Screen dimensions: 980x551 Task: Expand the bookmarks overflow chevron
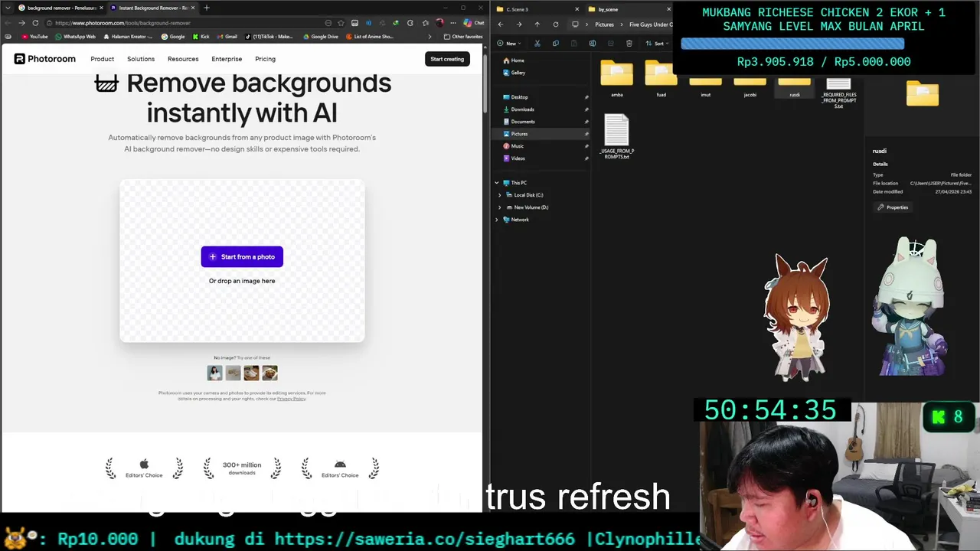tap(430, 36)
